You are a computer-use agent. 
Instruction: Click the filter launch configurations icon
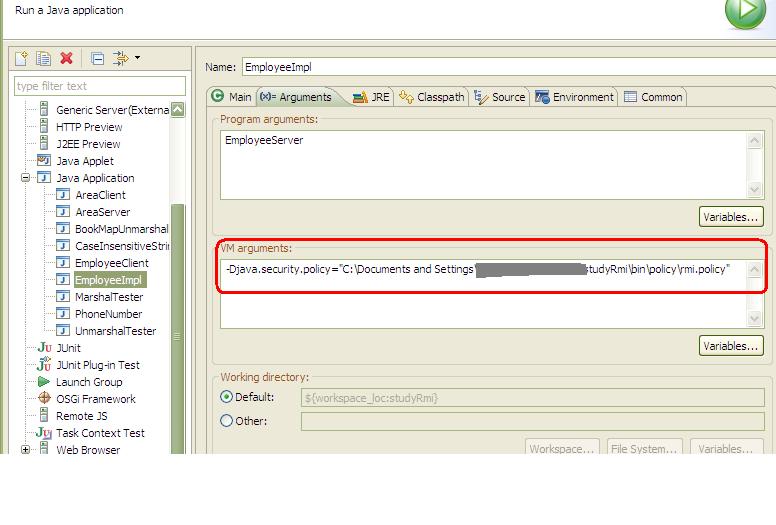120,58
